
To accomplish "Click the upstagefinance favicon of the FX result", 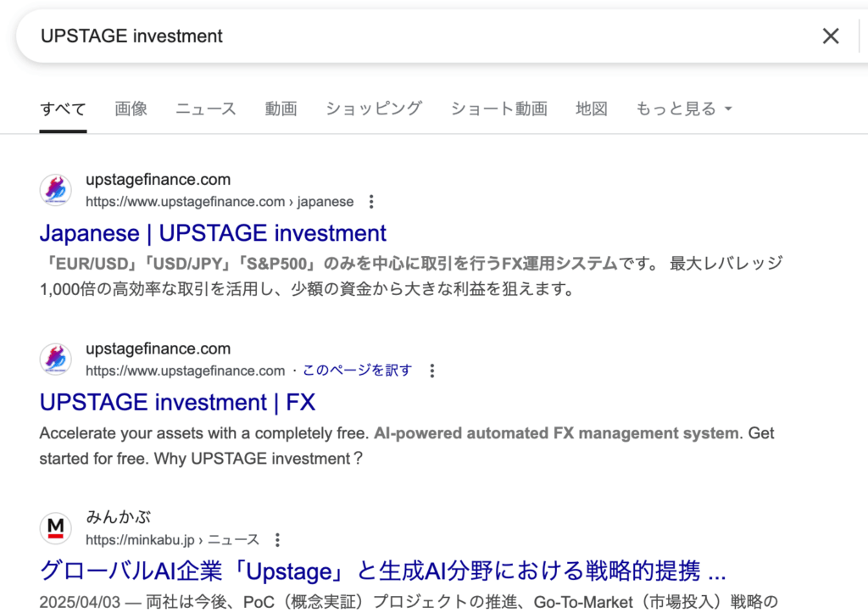I will [55, 359].
